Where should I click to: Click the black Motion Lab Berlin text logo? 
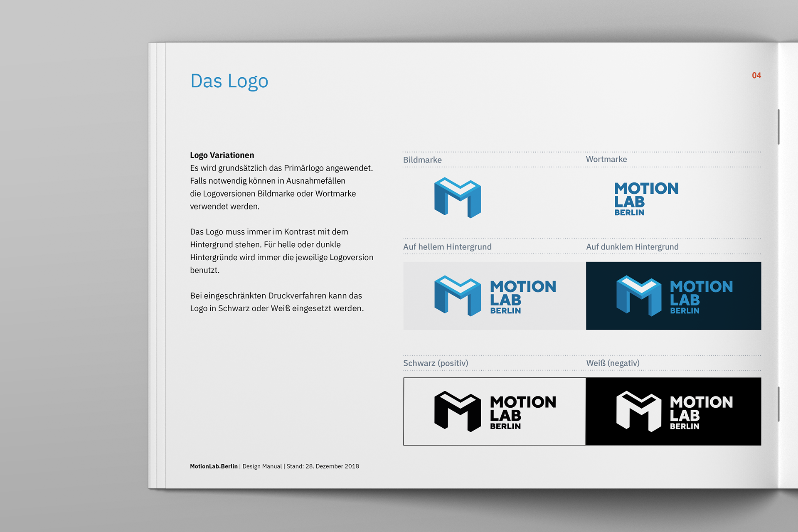coord(522,412)
